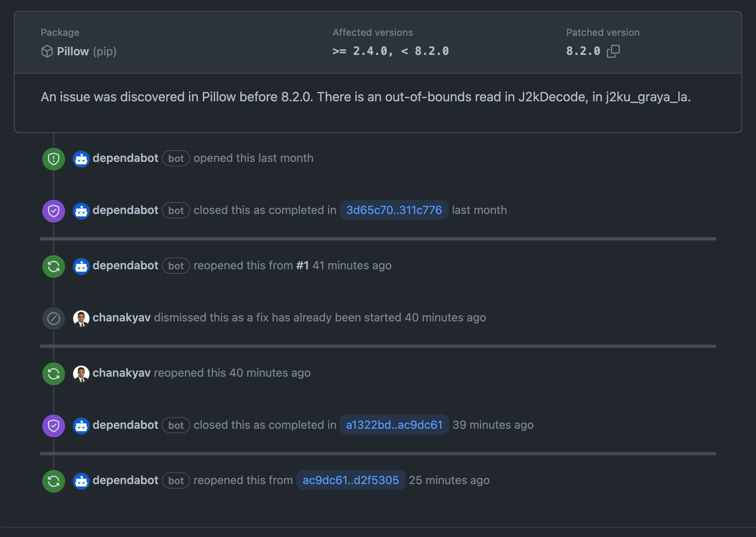Click bot badge in ac9dc61..d2f5305 row
The height and width of the screenshot is (537, 756).
(x=176, y=480)
